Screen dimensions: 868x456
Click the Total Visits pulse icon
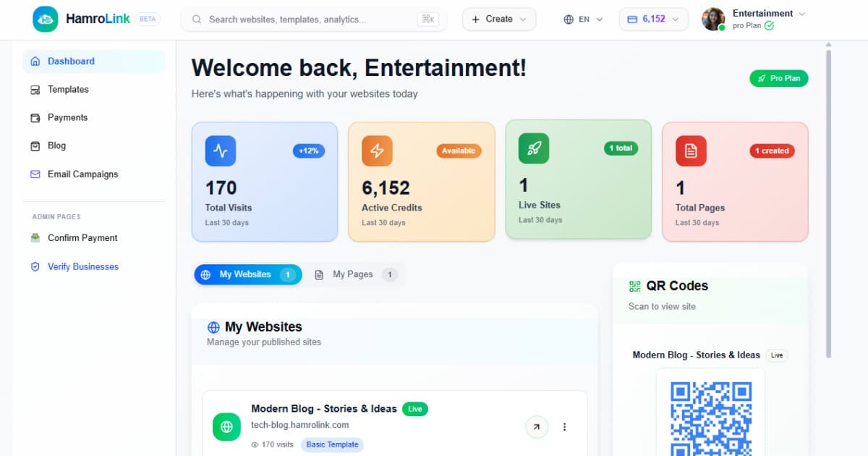coord(221,151)
